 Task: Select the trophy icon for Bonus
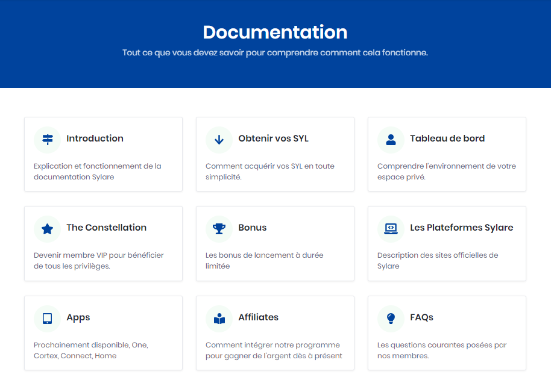pyautogui.click(x=219, y=229)
